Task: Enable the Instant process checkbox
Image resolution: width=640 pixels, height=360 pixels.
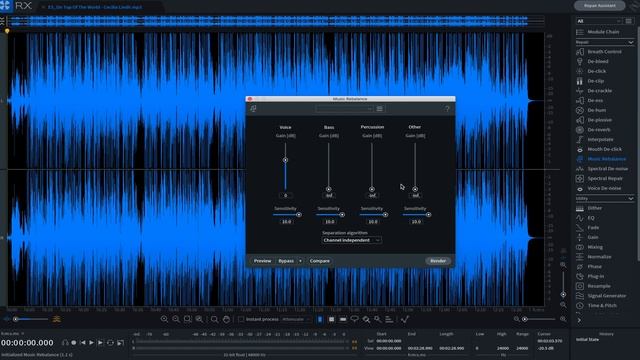Action: coord(241,320)
